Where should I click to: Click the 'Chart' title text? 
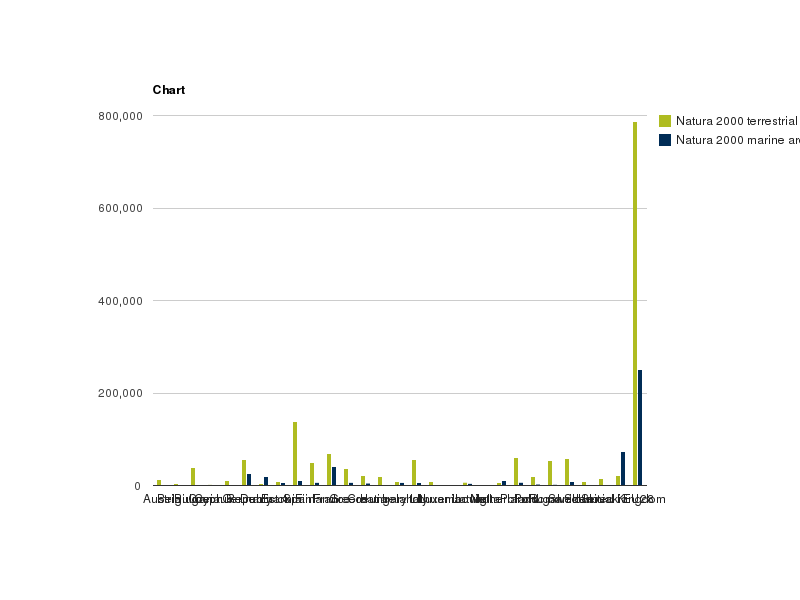tap(168, 90)
